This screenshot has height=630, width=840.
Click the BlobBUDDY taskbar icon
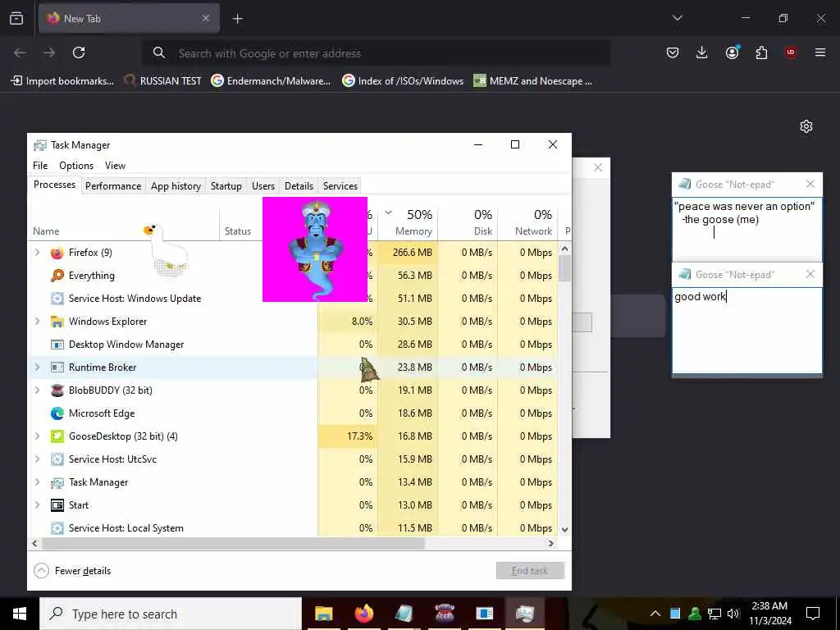[x=444, y=614]
